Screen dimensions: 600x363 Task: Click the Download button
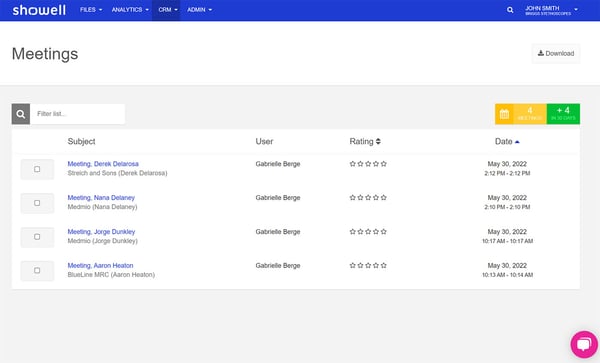pyautogui.click(x=556, y=54)
